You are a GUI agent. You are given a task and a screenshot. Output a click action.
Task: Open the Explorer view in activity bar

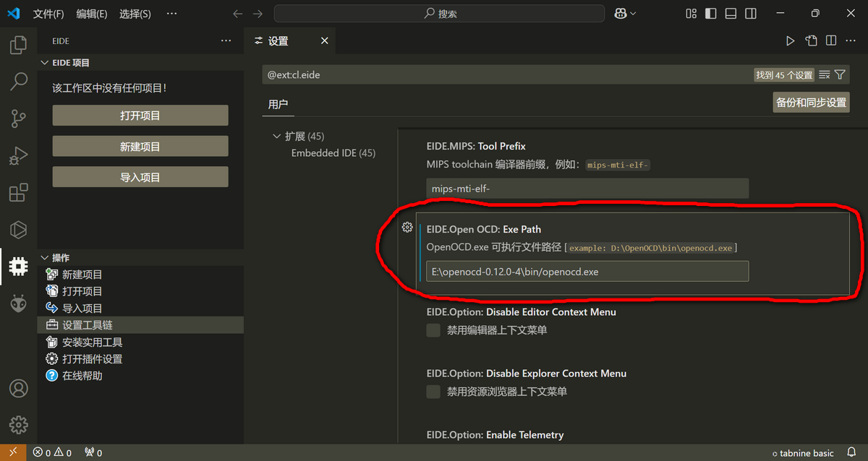[x=18, y=46]
